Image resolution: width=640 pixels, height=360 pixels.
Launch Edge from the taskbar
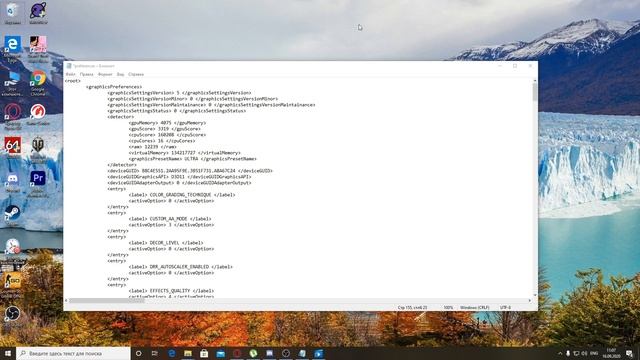172,353
